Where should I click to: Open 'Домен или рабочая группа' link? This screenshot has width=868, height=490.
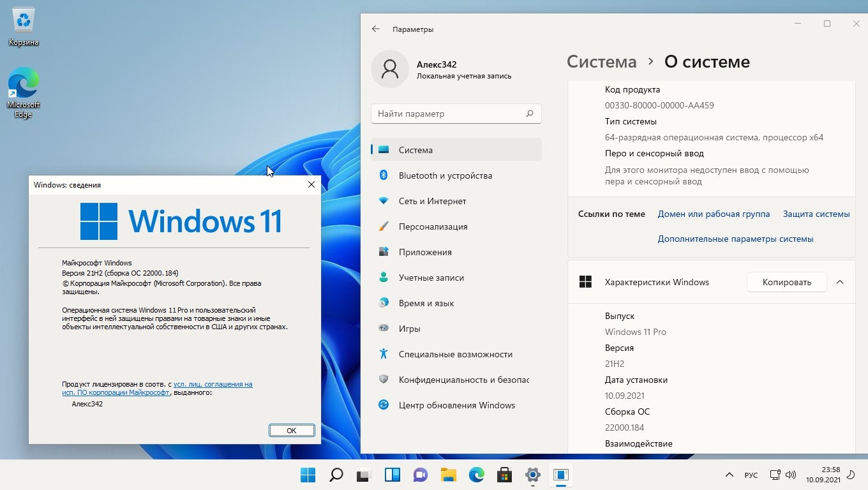(714, 214)
